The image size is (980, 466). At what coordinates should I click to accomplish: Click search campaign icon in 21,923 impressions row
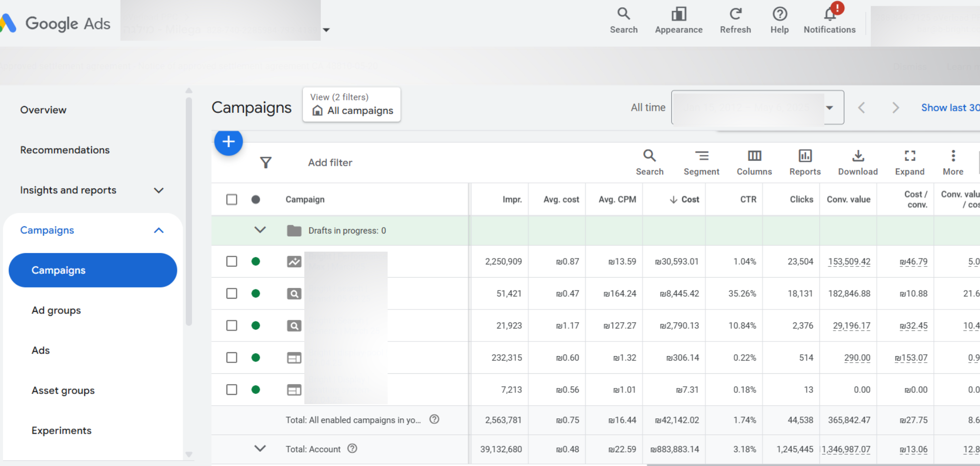click(x=294, y=326)
